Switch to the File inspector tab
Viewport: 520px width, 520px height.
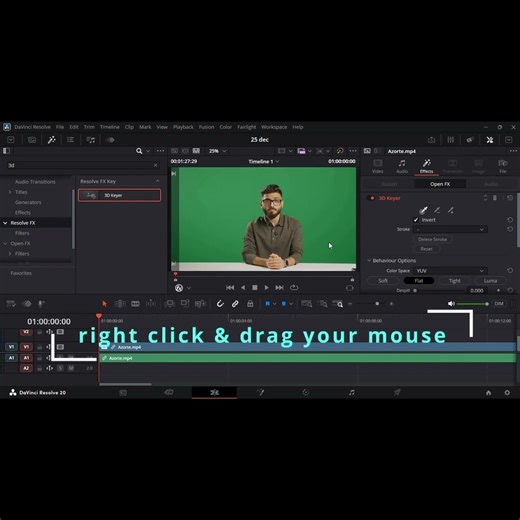503,166
